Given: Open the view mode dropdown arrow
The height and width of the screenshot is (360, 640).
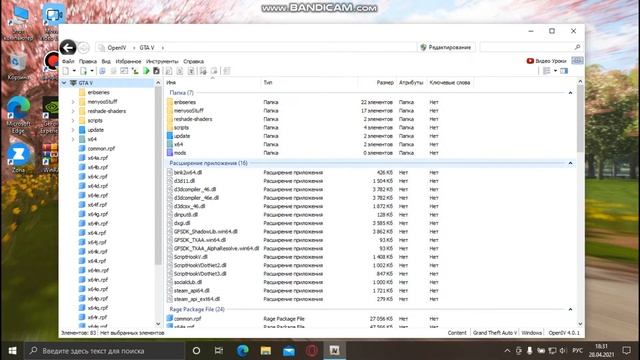Looking at the screenshot, I should [x=555, y=71].
